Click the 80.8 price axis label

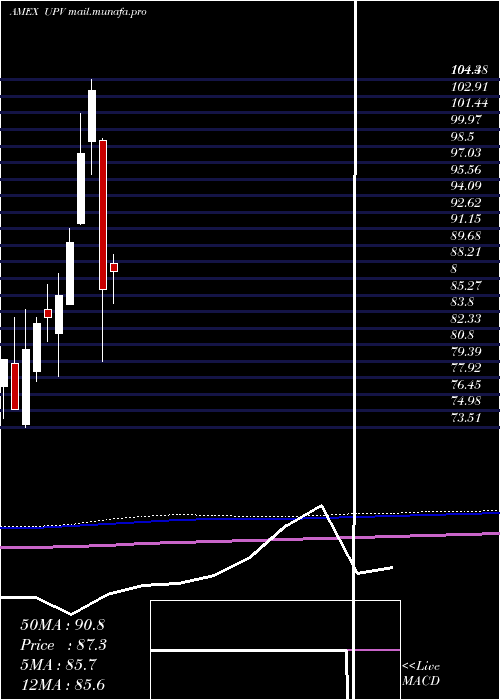click(463, 335)
